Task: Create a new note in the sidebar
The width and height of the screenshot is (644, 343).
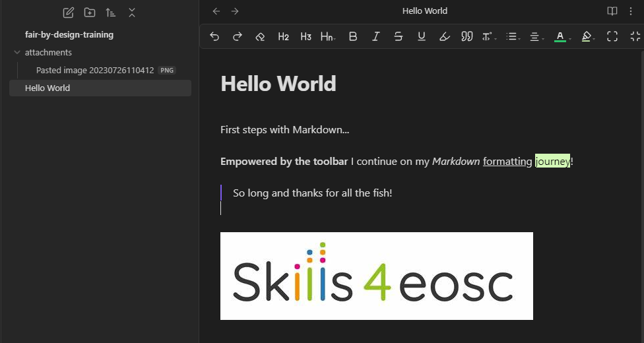Action: 68,13
